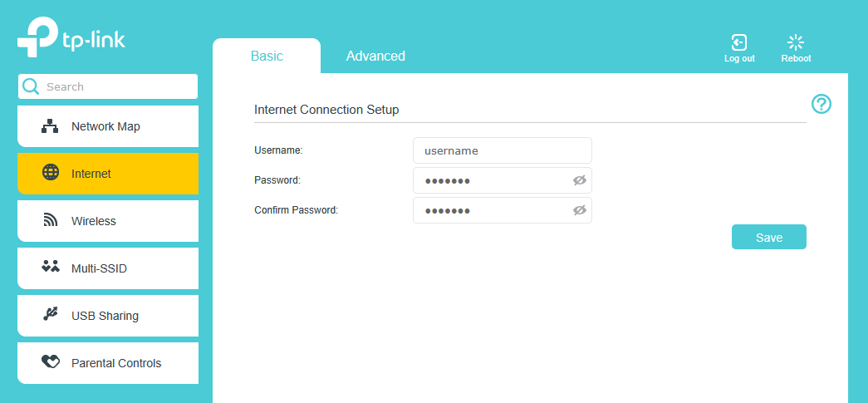Switch to the Advanced tab
Screen dimensions: 868x403
click(376, 56)
